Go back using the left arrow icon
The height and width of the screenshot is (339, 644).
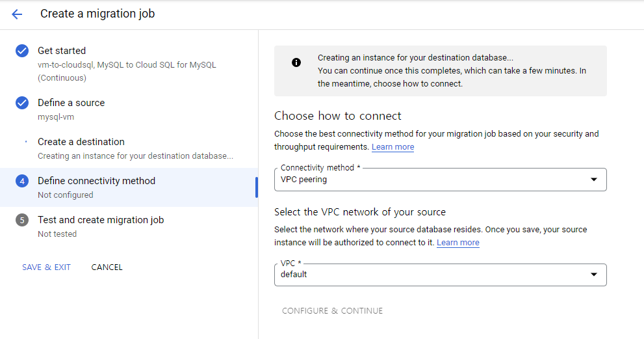pyautogui.click(x=17, y=14)
